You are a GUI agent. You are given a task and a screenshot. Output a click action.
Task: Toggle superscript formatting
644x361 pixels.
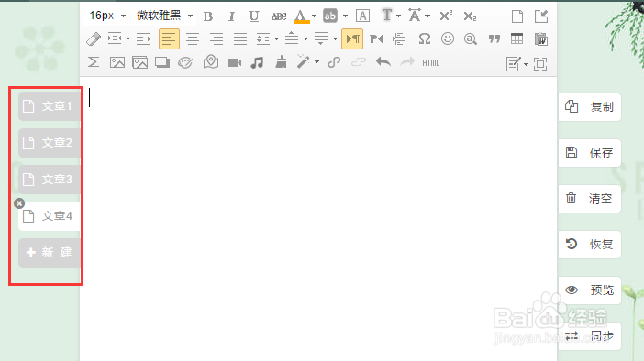(x=446, y=16)
